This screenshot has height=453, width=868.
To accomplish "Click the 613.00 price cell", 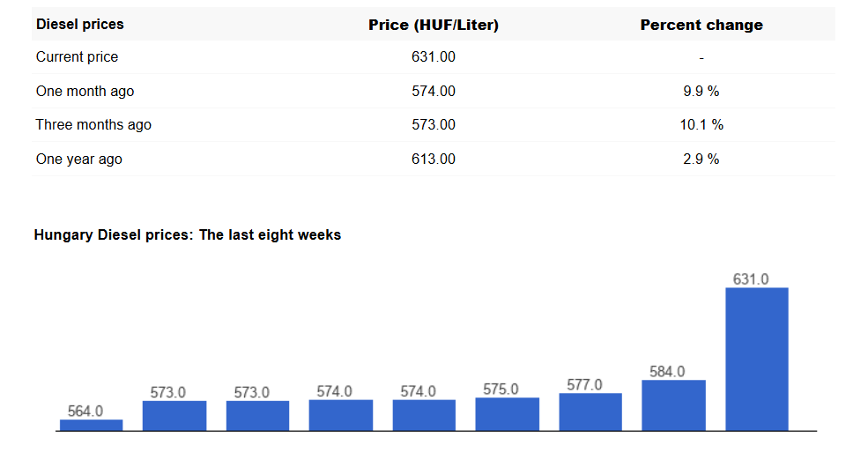I will tap(434, 160).
